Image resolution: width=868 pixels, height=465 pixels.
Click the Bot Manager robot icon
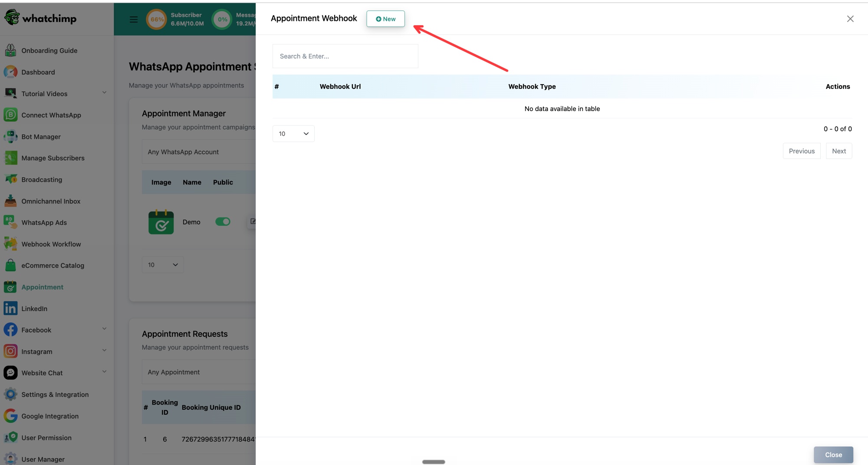pos(10,136)
